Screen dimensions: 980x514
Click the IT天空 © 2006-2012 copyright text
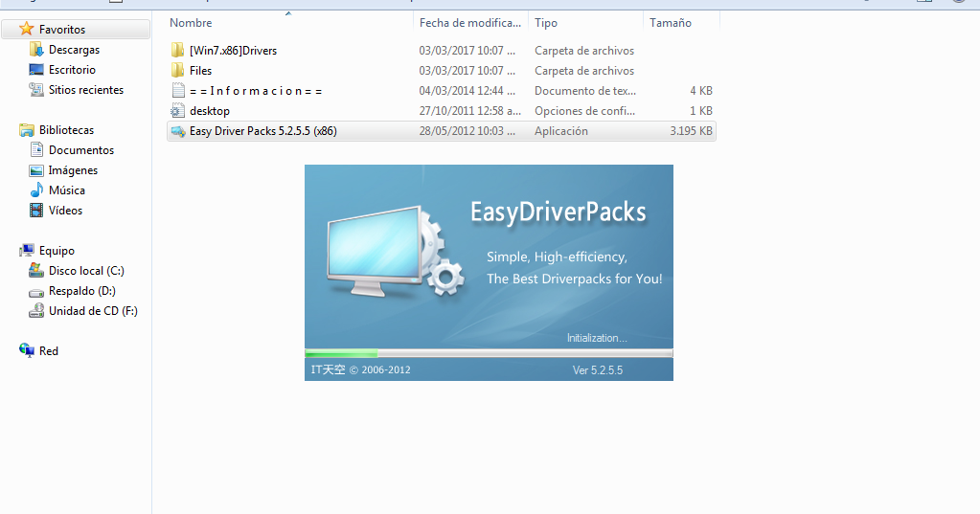click(360, 369)
